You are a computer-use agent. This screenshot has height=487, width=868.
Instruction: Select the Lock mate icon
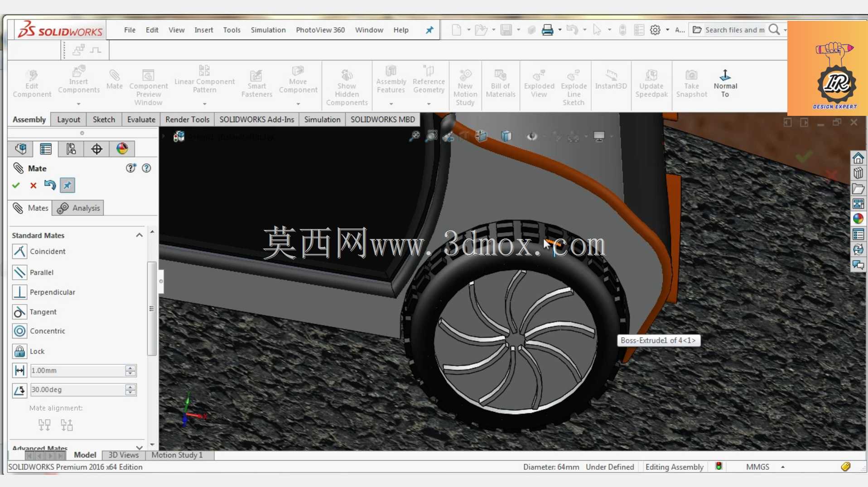(x=19, y=351)
